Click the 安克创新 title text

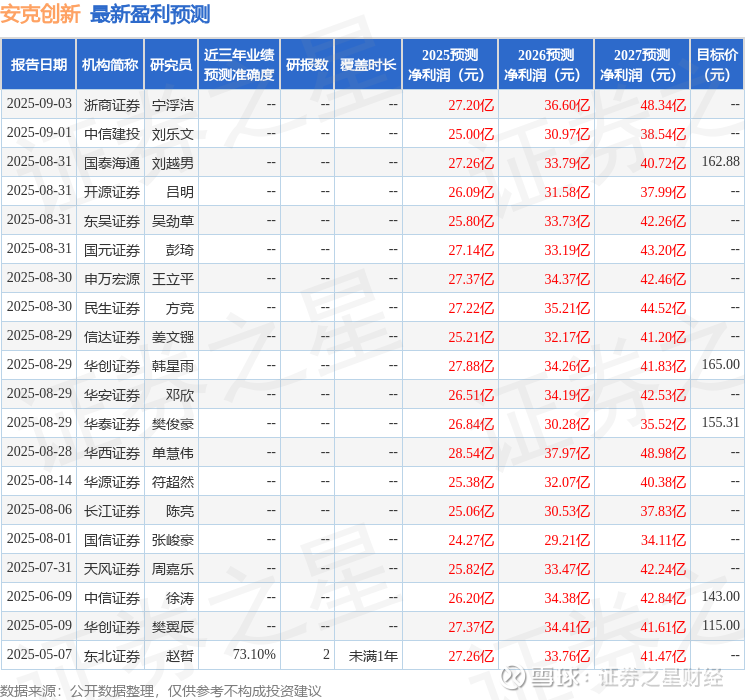[x=40, y=14]
